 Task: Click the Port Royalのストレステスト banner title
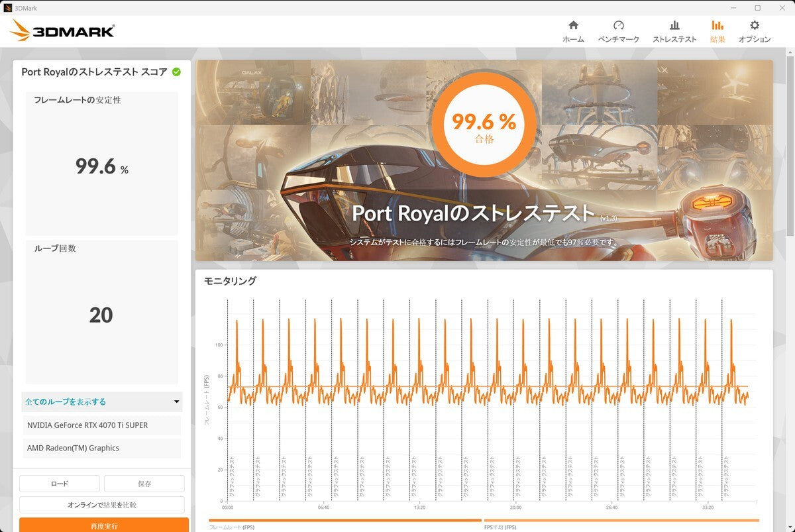(x=473, y=213)
